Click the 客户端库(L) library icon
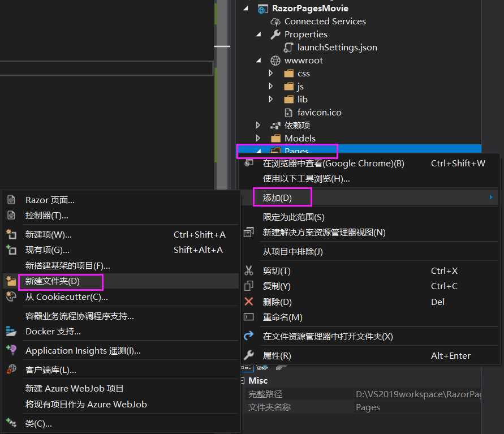 11,369
